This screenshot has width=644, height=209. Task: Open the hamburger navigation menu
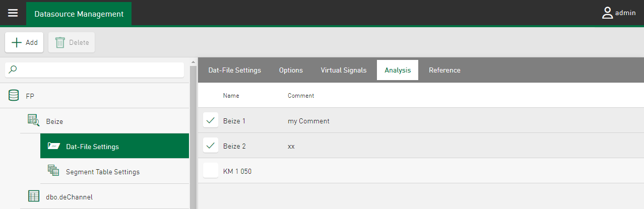[13, 14]
